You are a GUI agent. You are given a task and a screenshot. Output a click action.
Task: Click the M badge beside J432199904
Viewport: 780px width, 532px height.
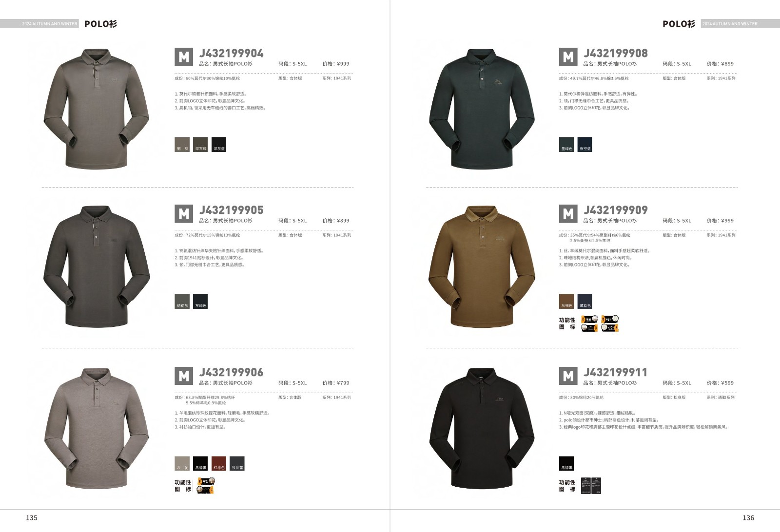(x=184, y=57)
